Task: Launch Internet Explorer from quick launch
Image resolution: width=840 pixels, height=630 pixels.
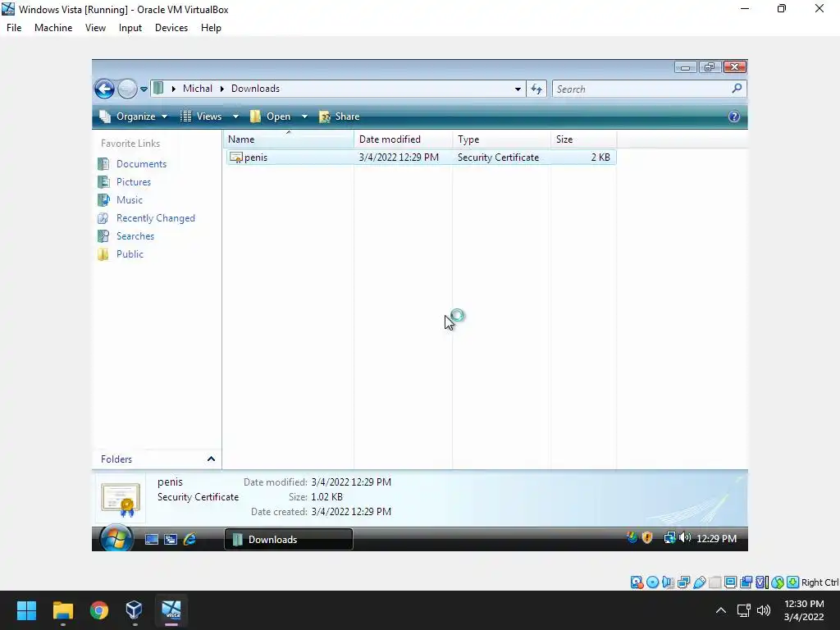Action: point(189,540)
